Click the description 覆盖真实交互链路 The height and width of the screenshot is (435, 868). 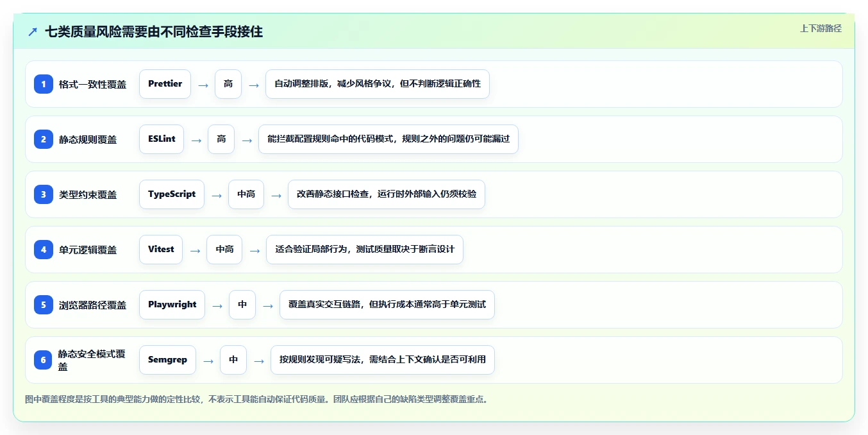click(x=387, y=305)
